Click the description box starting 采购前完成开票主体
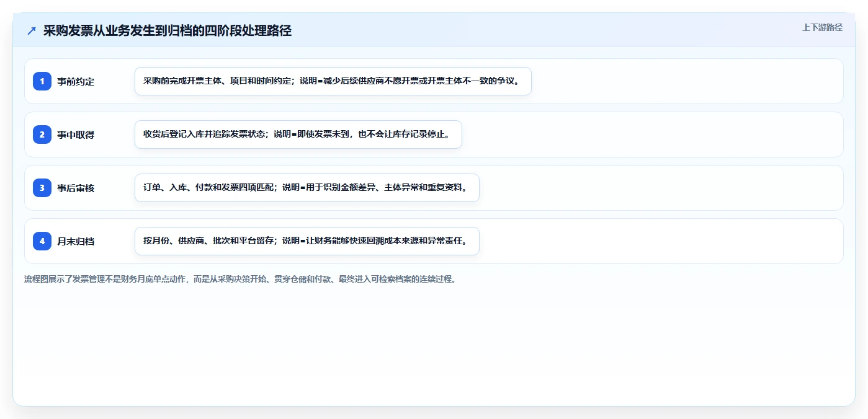Screen dimensions: 868x419 point(333,81)
